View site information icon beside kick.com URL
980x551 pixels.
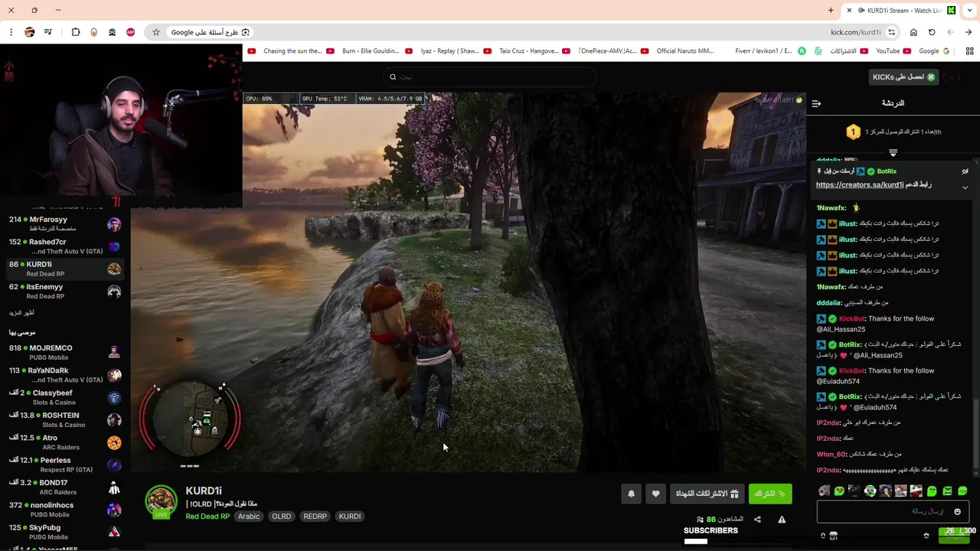891,32
